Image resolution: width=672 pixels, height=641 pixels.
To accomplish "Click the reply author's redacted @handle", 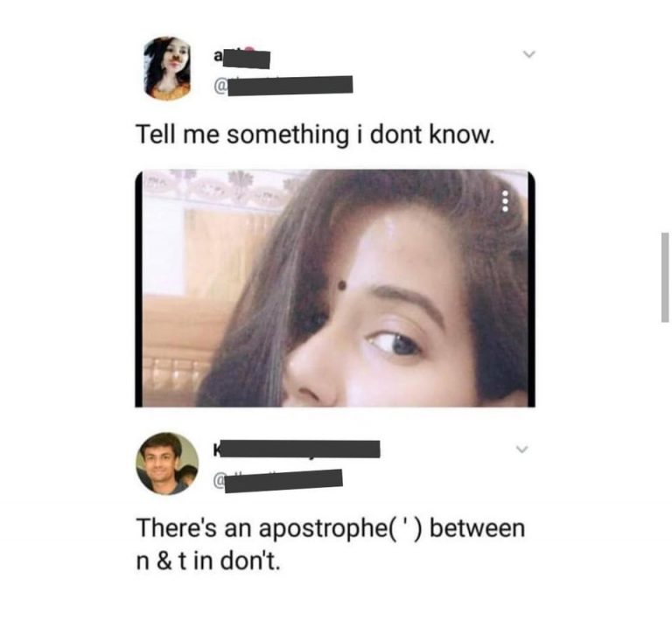I will click(277, 481).
